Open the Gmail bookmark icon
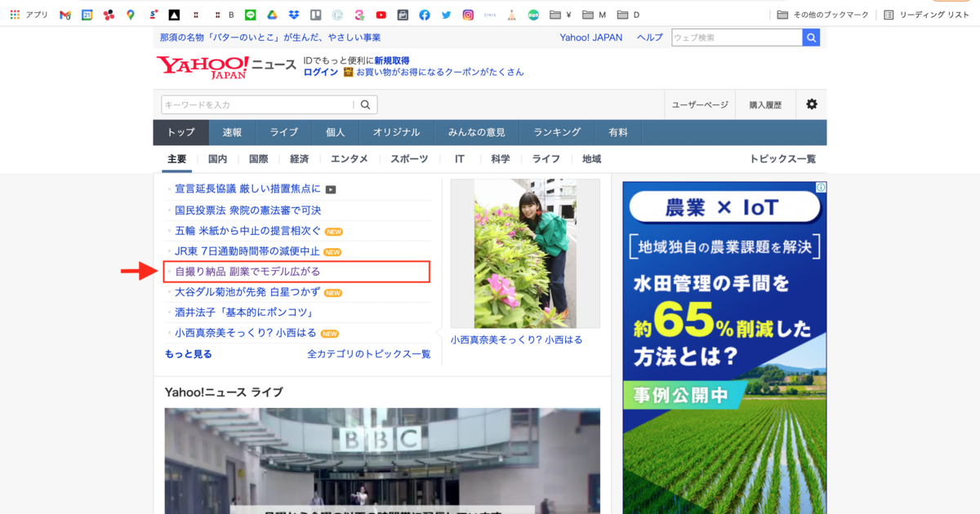This screenshot has width=980, height=514. [x=65, y=15]
